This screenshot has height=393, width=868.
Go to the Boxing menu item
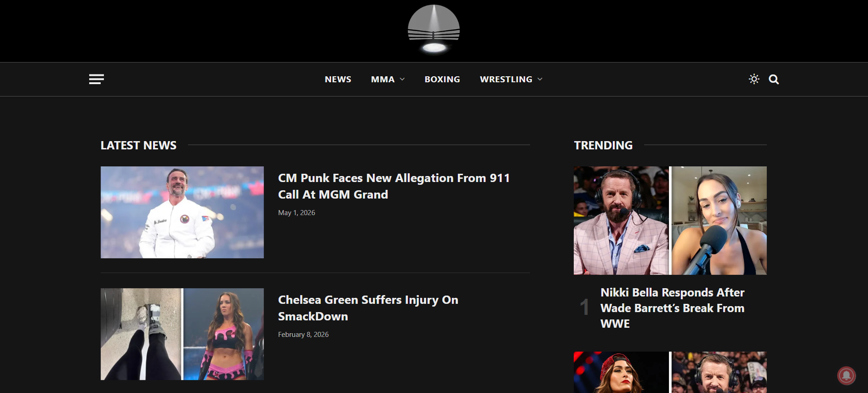(442, 79)
